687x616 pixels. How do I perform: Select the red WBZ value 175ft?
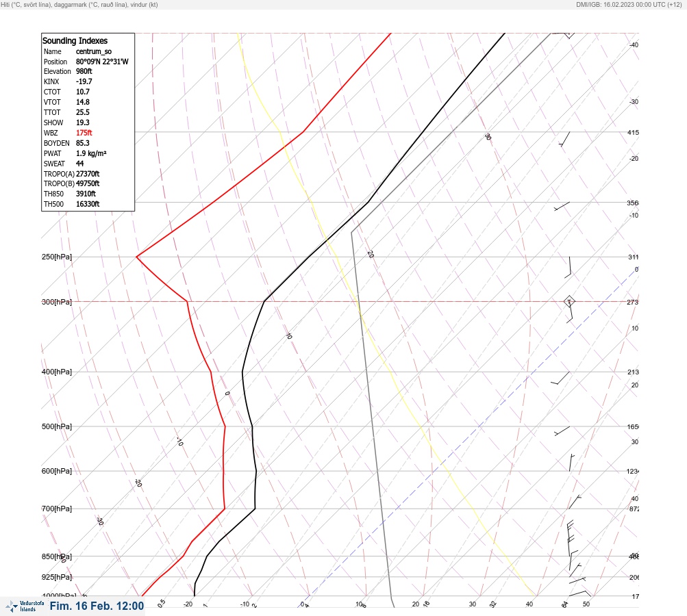[x=84, y=133]
